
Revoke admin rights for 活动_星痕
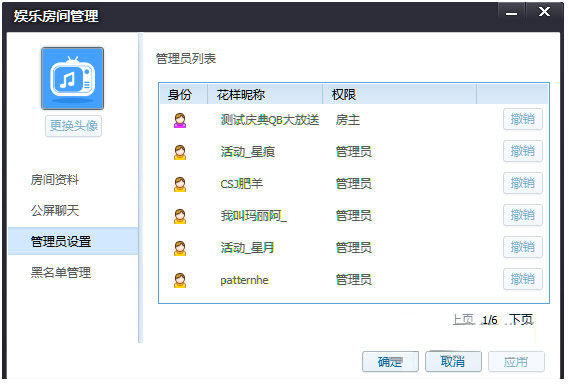[523, 151]
